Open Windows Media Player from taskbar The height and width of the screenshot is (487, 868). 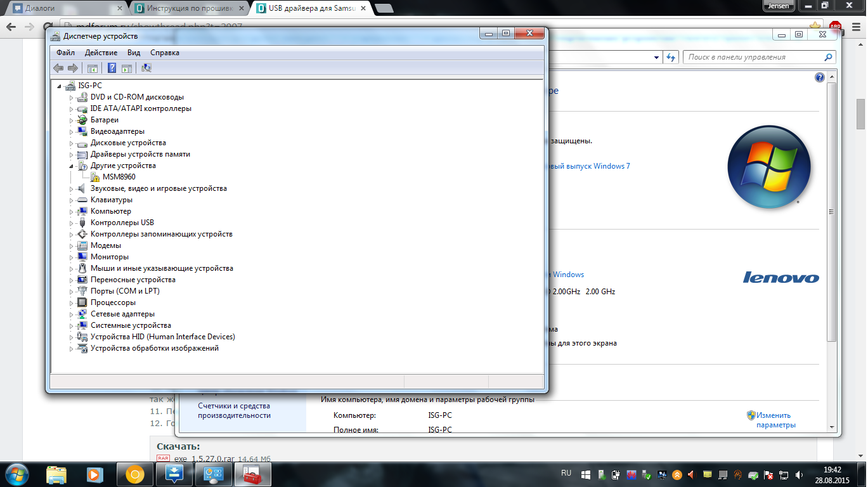[94, 474]
